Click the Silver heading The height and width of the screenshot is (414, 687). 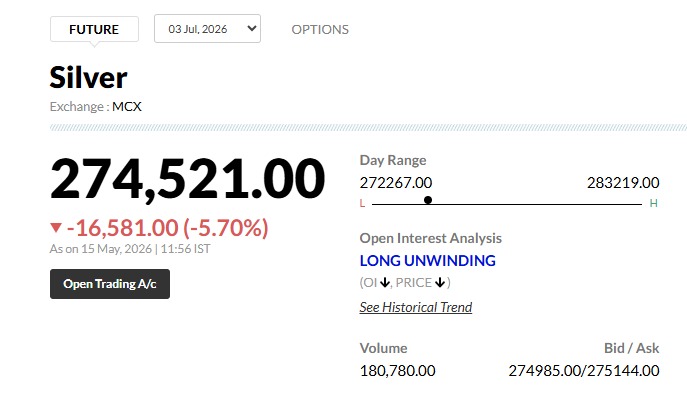[x=89, y=78]
